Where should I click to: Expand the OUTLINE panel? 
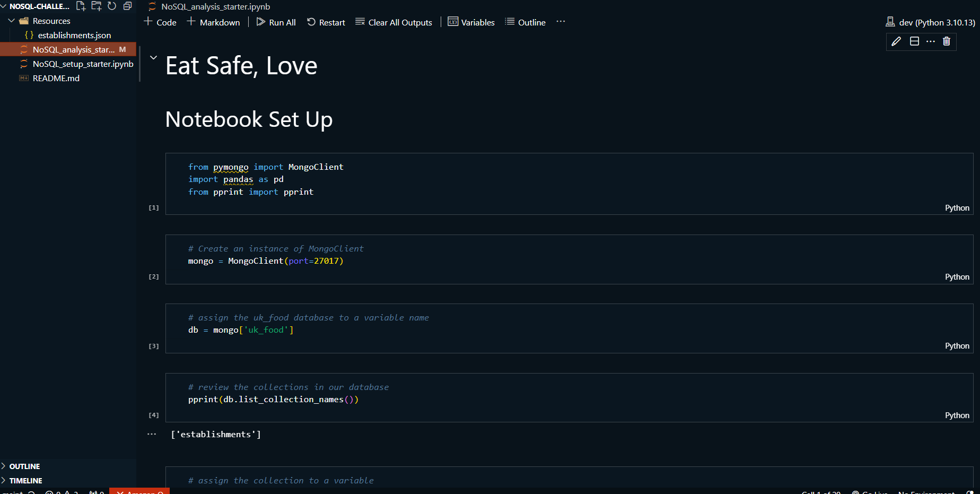24,466
